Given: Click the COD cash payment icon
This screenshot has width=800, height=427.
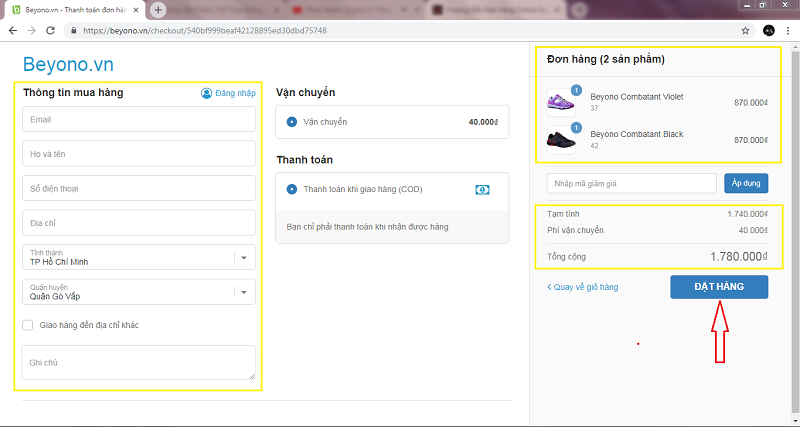Looking at the screenshot, I should click(482, 189).
